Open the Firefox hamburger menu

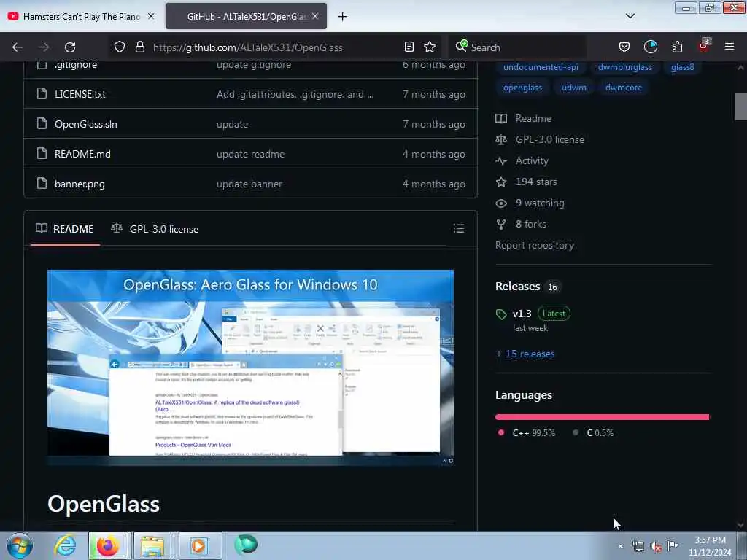[729, 47]
